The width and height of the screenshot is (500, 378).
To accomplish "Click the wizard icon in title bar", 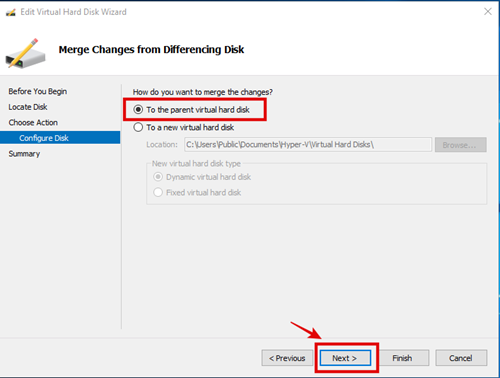I will point(11,12).
